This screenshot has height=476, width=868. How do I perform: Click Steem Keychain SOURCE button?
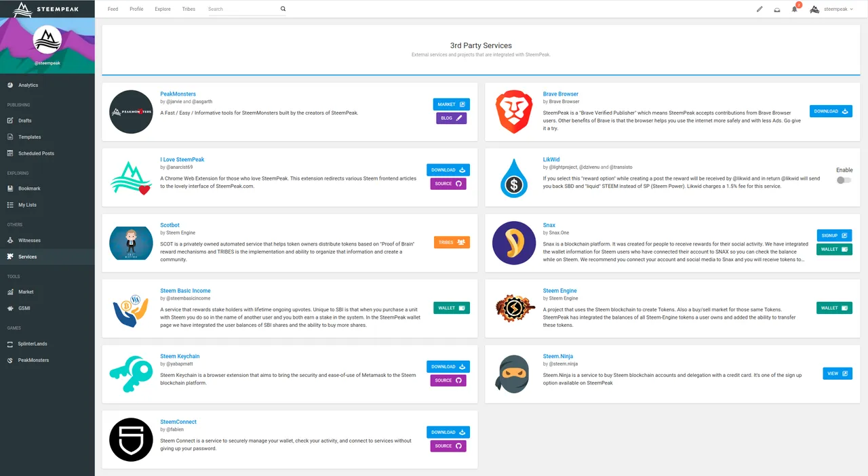click(x=448, y=380)
